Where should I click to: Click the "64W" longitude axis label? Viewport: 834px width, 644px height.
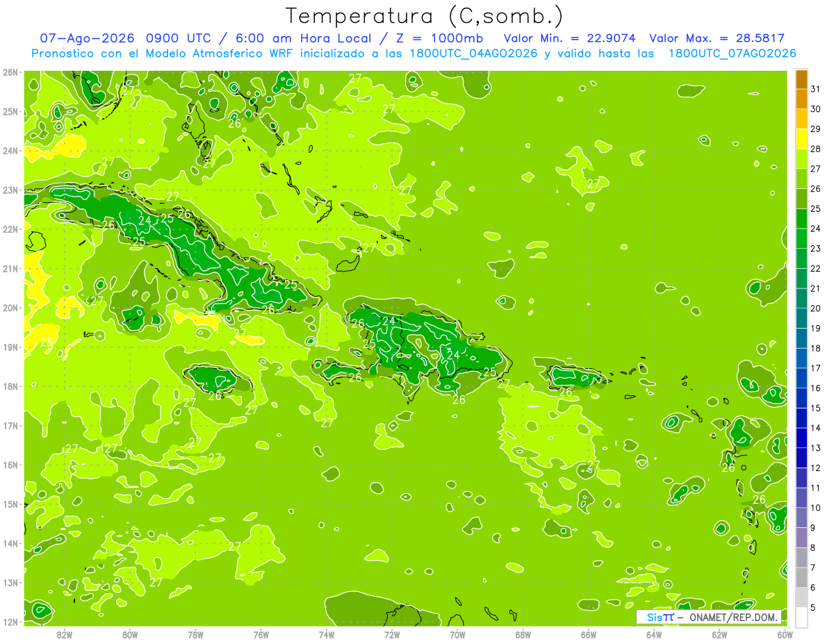point(654,634)
